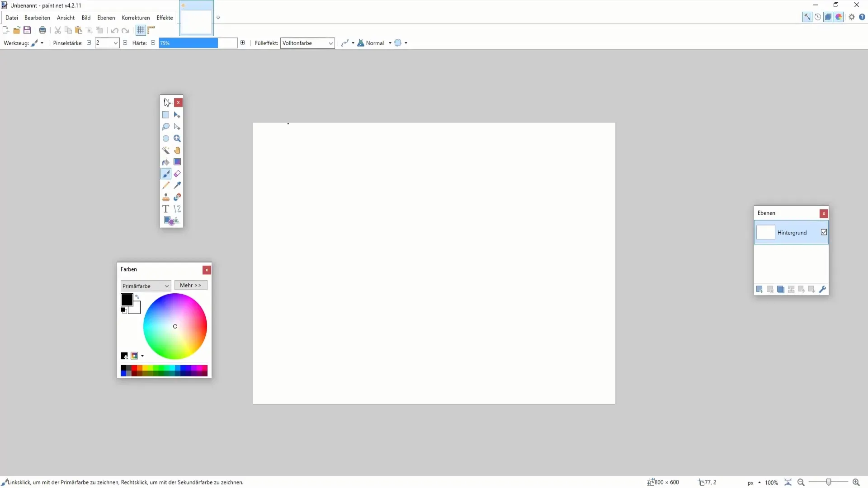Click the Open file folder icon
868x488 pixels.
coord(17,30)
